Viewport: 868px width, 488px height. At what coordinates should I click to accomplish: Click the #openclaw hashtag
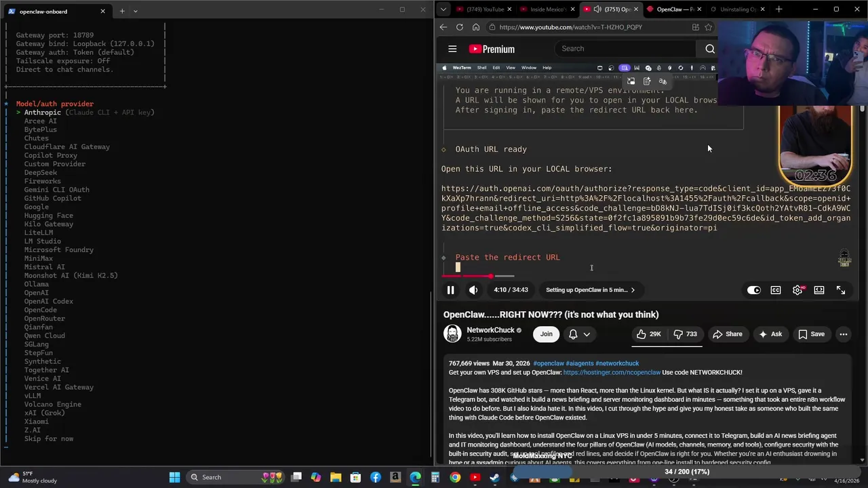click(x=548, y=363)
